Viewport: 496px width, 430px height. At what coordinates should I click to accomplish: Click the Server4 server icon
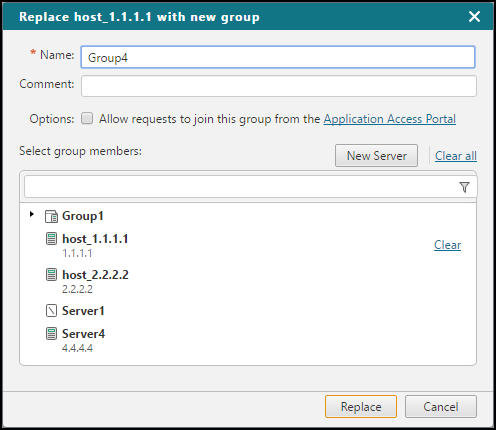51,333
